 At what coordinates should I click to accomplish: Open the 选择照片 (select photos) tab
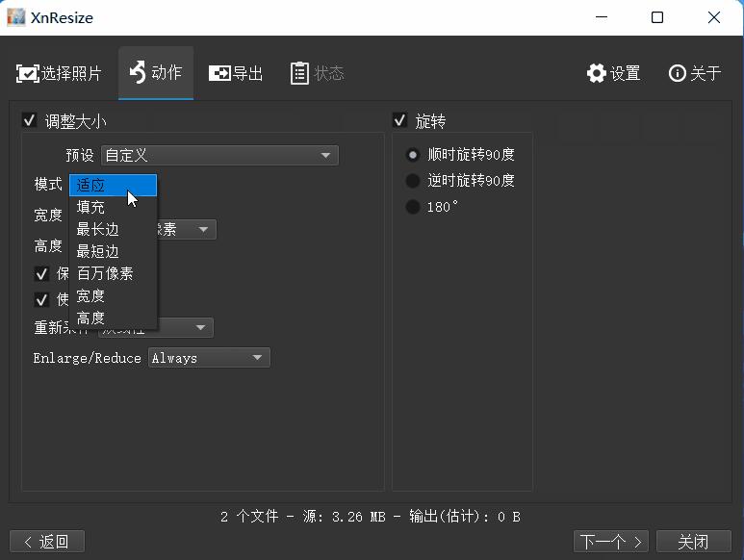tap(59, 73)
